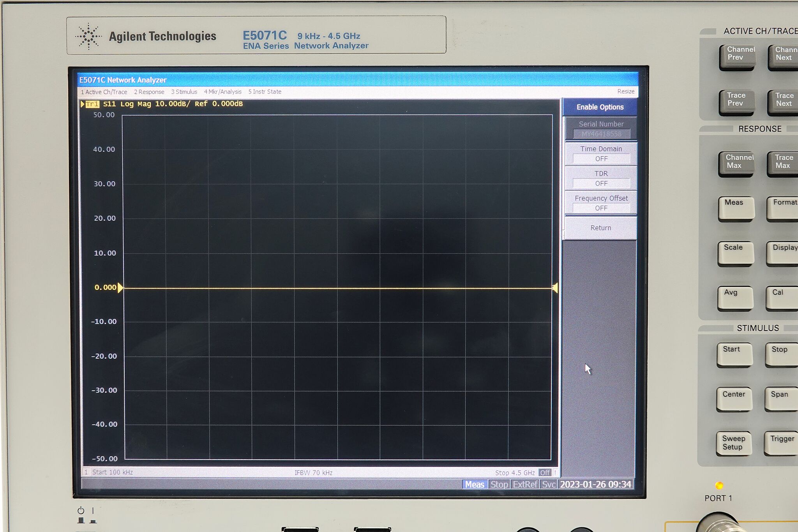Image resolution: width=798 pixels, height=532 pixels.
Task: Click the Stop 4.5 GHz value
Action: (515, 472)
